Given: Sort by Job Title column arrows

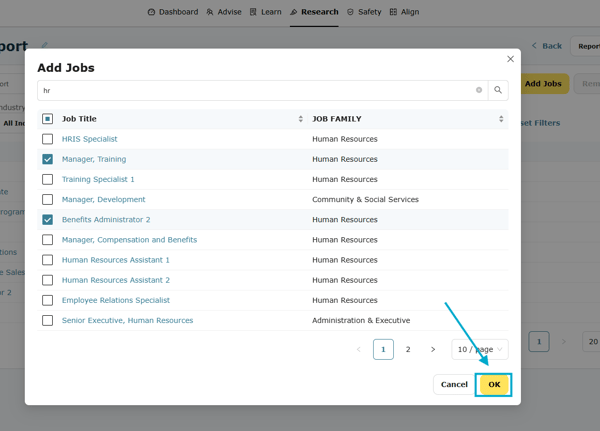Looking at the screenshot, I should pos(301,119).
